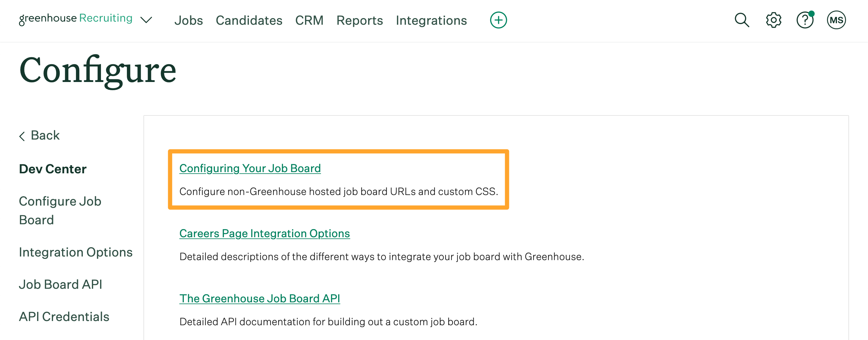The width and height of the screenshot is (868, 340).
Task: Open Configuring Your Job Board link
Action: (x=250, y=168)
